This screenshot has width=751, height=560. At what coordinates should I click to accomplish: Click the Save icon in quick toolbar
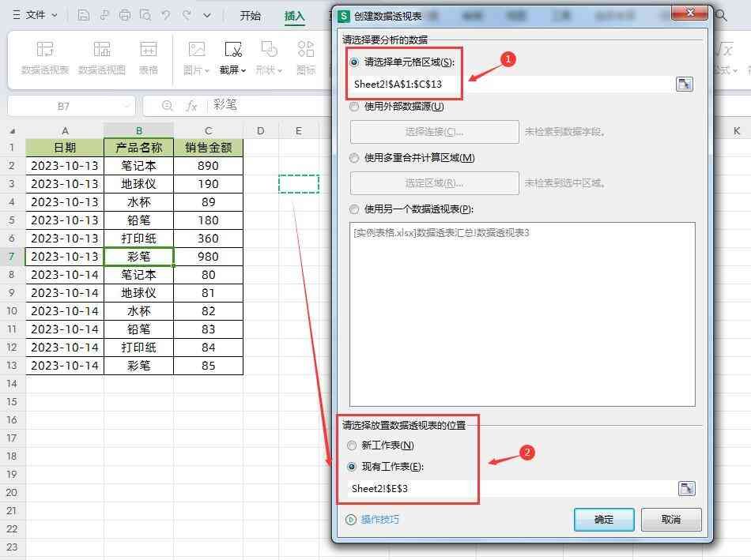coord(84,15)
